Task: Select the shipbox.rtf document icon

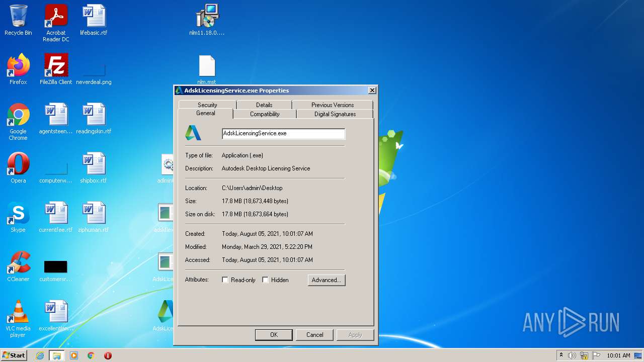Action: tap(94, 168)
